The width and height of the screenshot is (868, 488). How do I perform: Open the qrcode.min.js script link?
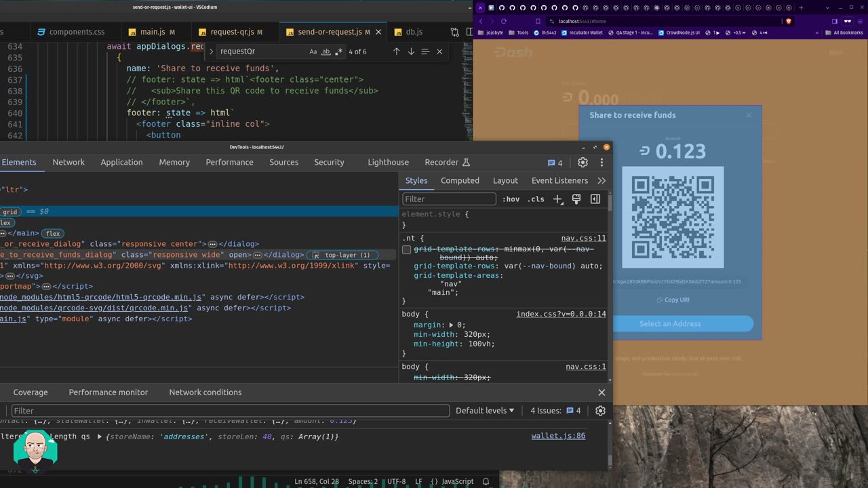[94, 308]
